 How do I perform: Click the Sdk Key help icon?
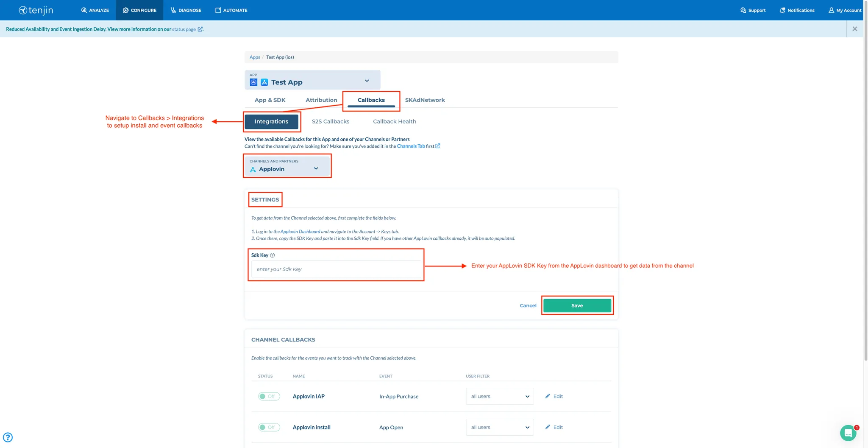click(273, 255)
